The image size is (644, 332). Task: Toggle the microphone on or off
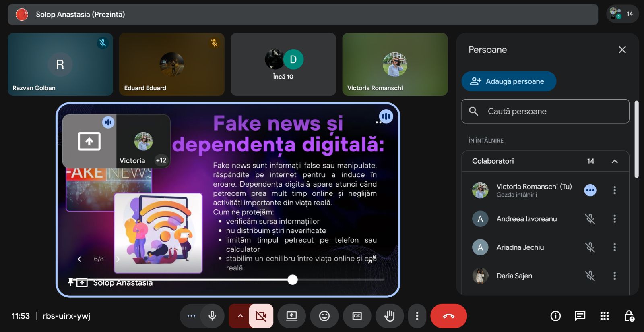(212, 316)
